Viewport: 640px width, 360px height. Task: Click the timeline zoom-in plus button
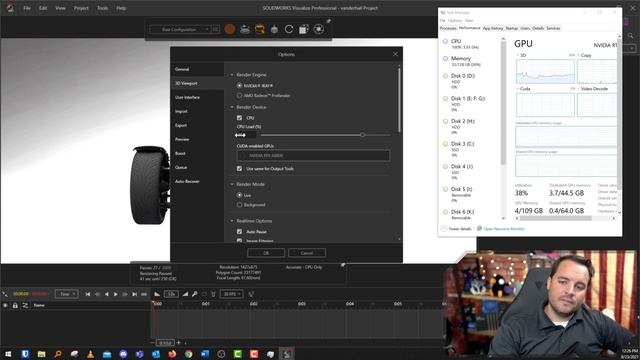pos(178,342)
